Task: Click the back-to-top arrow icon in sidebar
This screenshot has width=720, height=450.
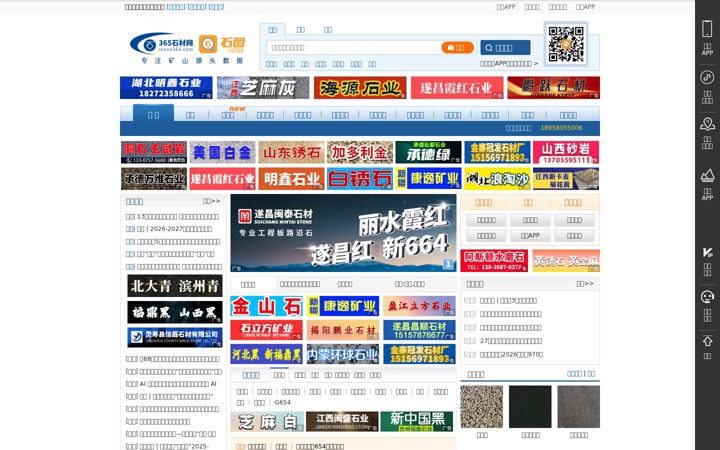Action: tap(707, 341)
